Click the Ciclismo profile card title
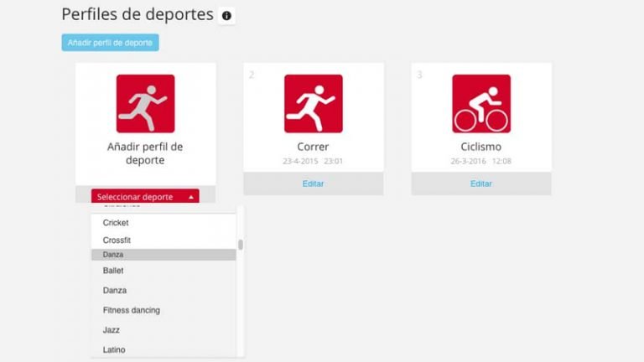This screenshot has height=362, width=644. pyautogui.click(x=481, y=147)
